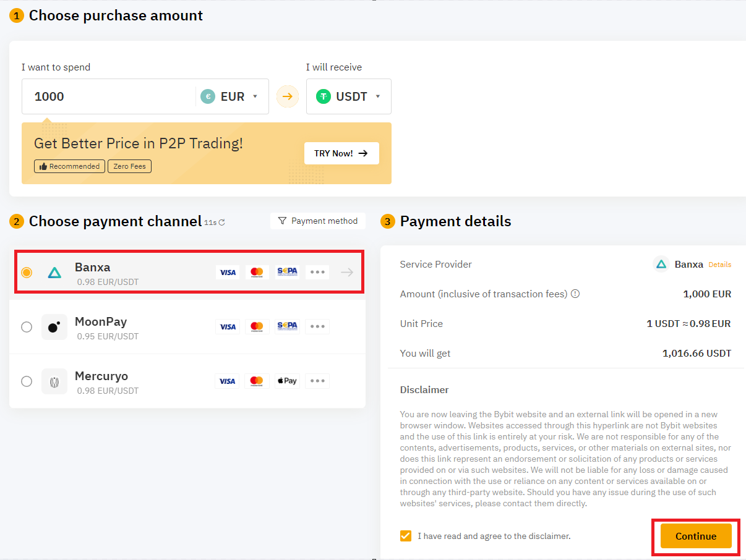The width and height of the screenshot is (746, 560).
Task: Click the SEPA icon in Banxa row
Action: click(287, 272)
